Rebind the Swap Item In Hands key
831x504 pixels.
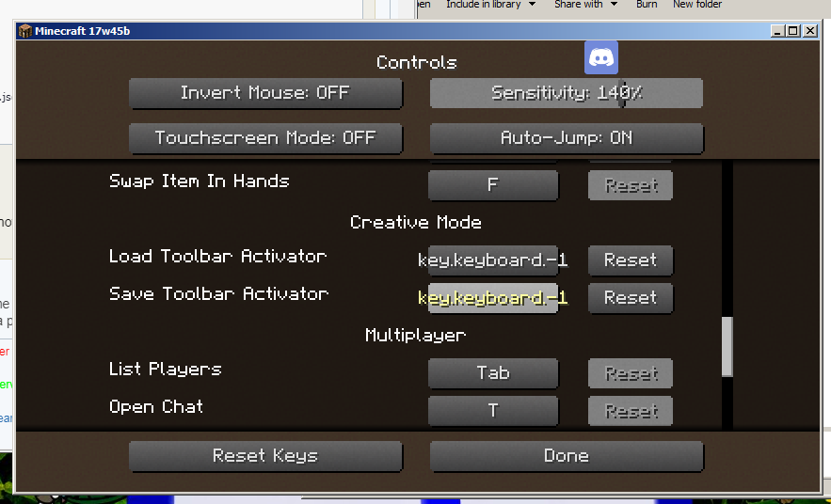493,184
